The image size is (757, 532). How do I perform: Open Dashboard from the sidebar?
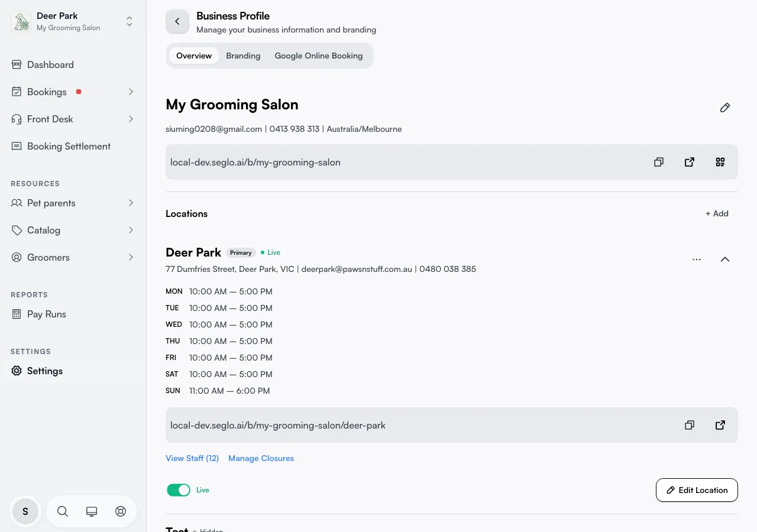[x=73, y=64]
